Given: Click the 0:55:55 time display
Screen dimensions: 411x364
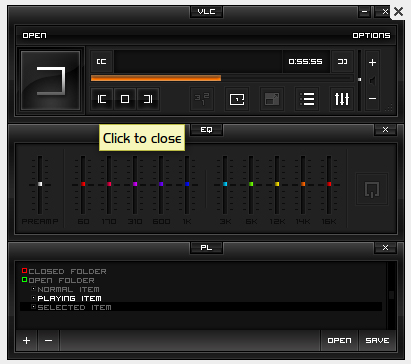Looking at the screenshot, I should tap(306, 62).
